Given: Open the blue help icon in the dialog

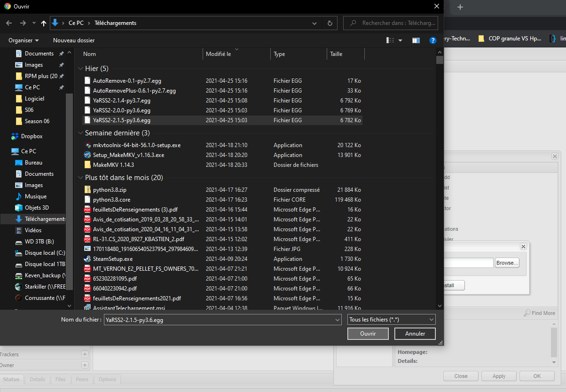Looking at the screenshot, I should pos(433,40).
